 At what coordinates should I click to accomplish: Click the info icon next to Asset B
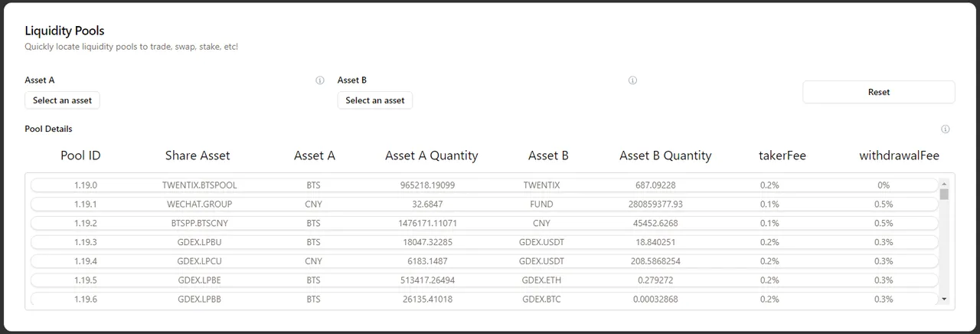[x=632, y=80]
